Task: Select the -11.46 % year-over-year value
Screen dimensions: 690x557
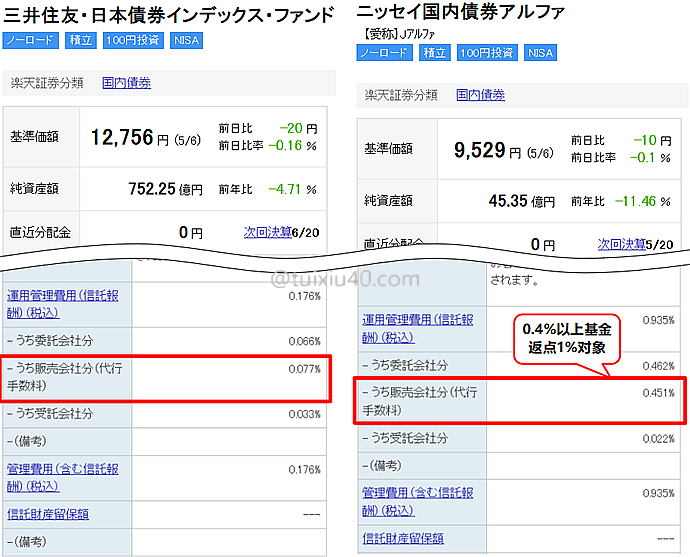Action: (x=642, y=202)
